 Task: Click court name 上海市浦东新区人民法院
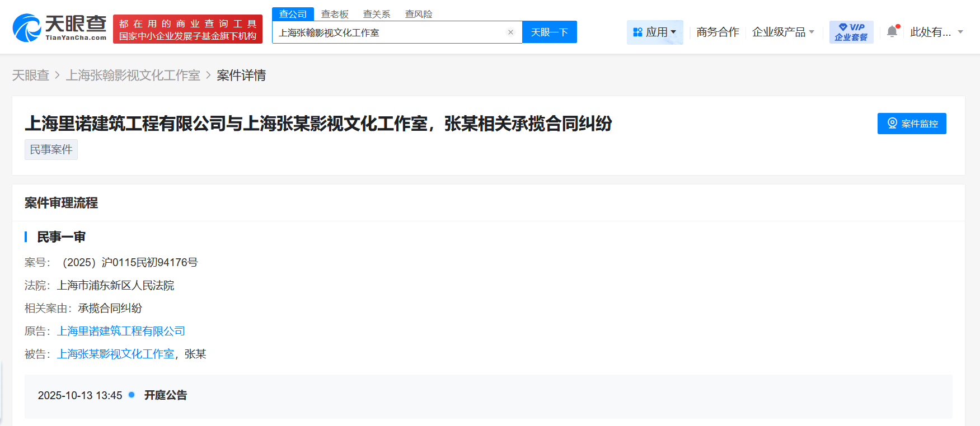click(116, 285)
